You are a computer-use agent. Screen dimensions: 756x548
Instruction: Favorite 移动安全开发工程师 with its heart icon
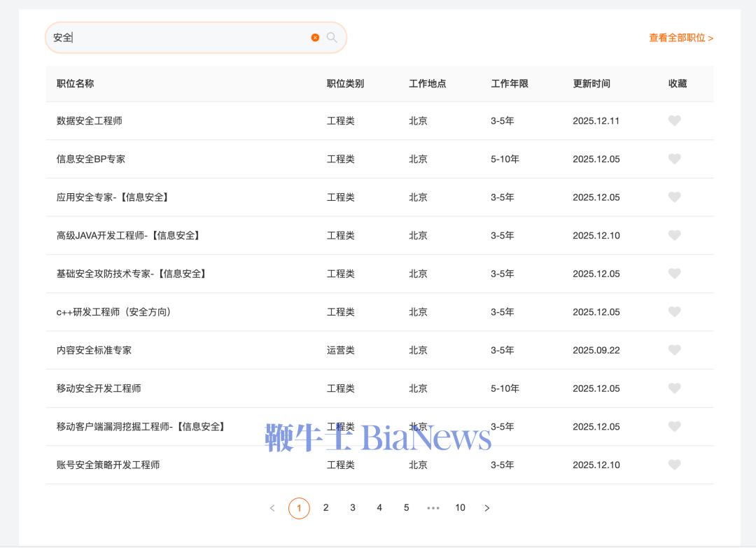click(674, 388)
